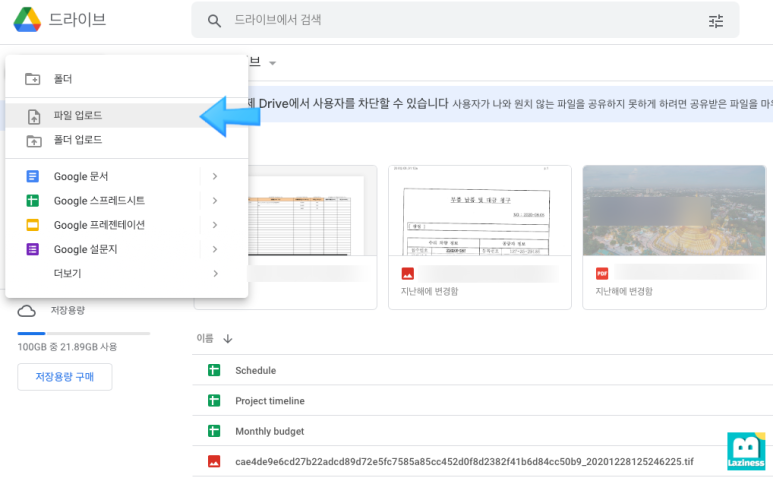Click the Project timeline sheet icon
Viewport: 773px width, 478px height.
click(x=214, y=401)
